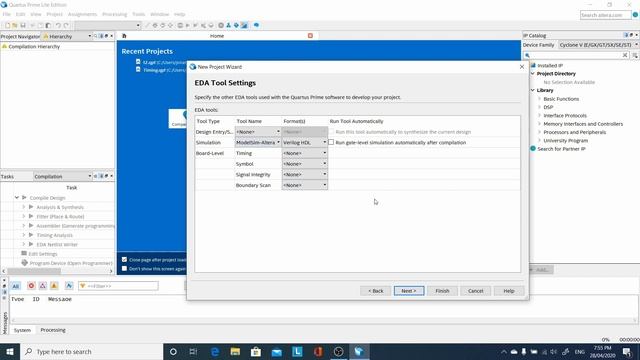Image resolution: width=640 pixels, height=360 pixels.
Task: Open Project Navigator Hierarchy dropdown
Action: (x=67, y=36)
